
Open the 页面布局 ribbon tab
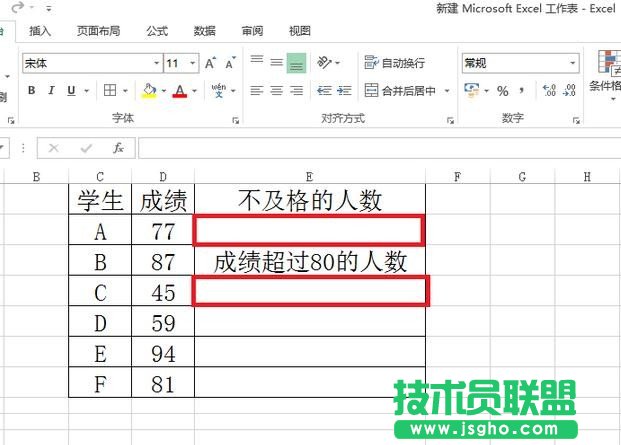[98, 31]
